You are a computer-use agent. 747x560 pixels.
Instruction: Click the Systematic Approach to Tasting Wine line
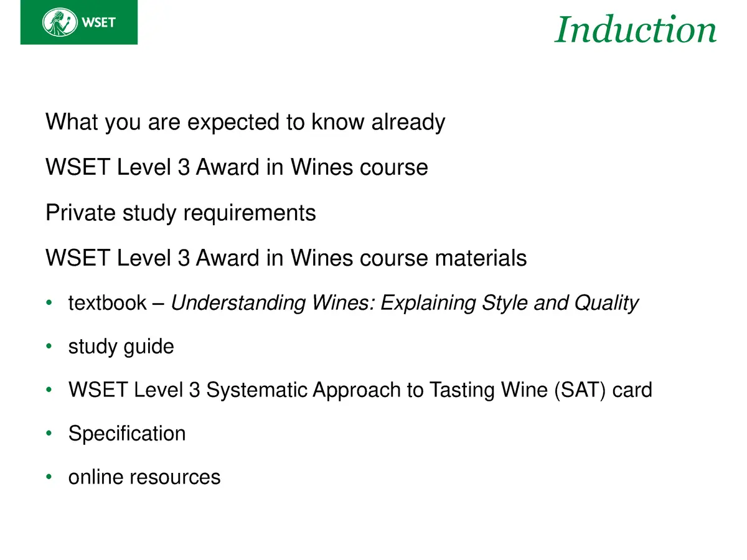click(x=360, y=390)
